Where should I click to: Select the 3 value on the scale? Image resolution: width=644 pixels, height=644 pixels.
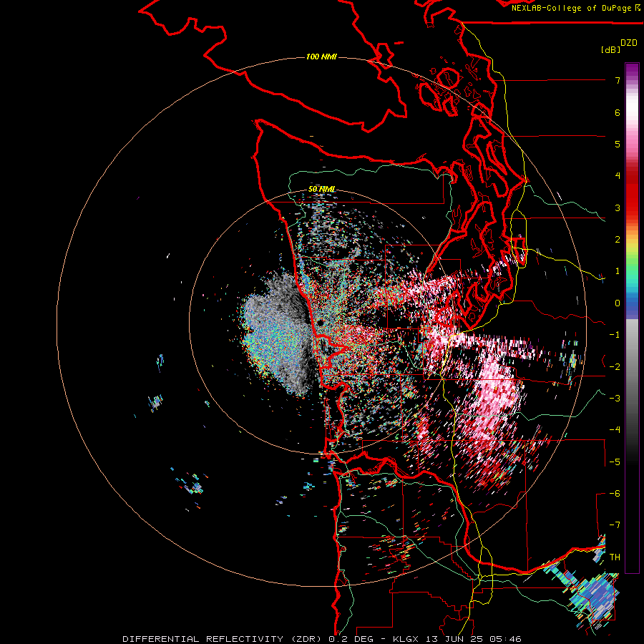click(618, 208)
